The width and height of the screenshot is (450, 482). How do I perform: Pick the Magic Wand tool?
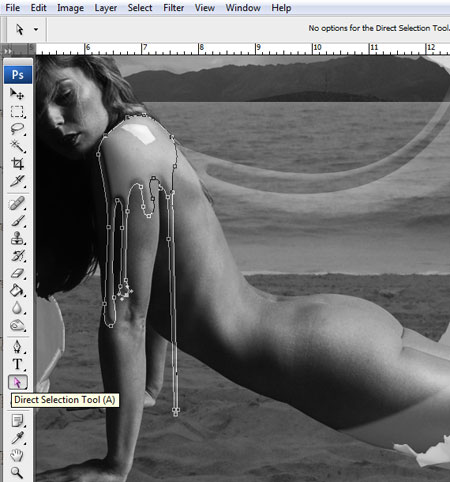click(17, 146)
